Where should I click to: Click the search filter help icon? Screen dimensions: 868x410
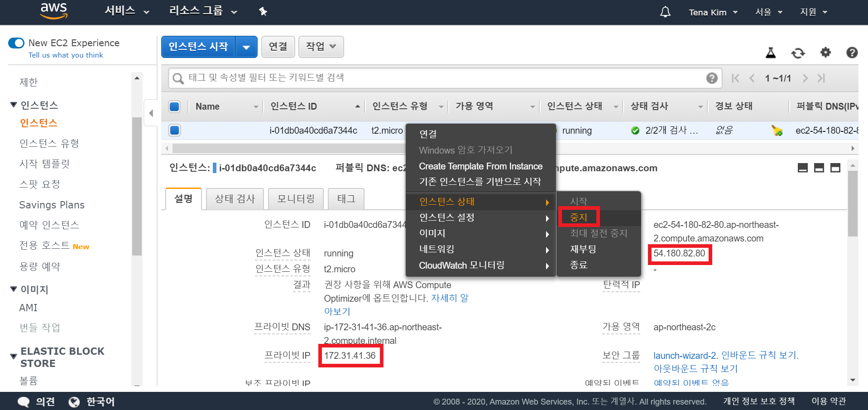(712, 78)
